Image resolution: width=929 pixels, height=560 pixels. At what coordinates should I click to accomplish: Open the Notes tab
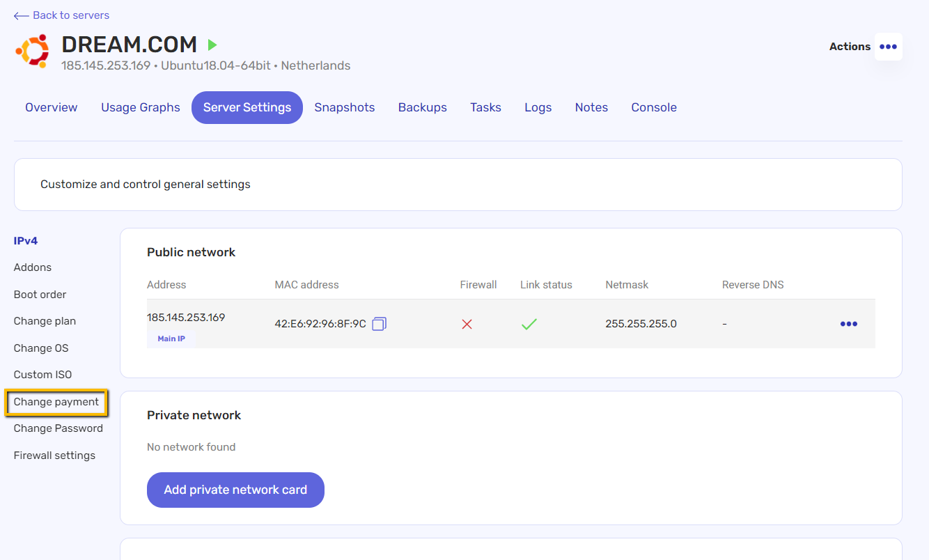591,107
